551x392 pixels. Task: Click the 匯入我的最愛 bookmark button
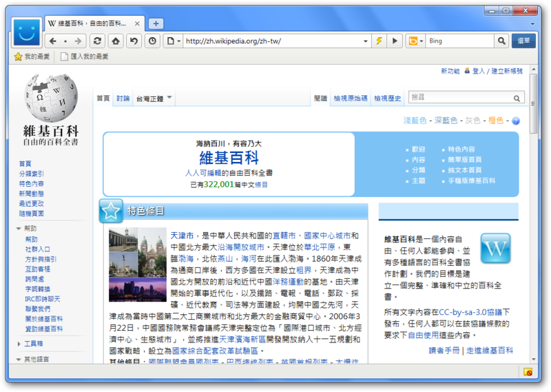point(85,56)
